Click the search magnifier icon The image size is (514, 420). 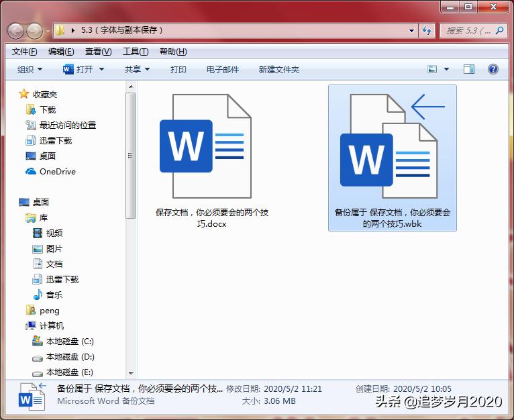point(500,30)
